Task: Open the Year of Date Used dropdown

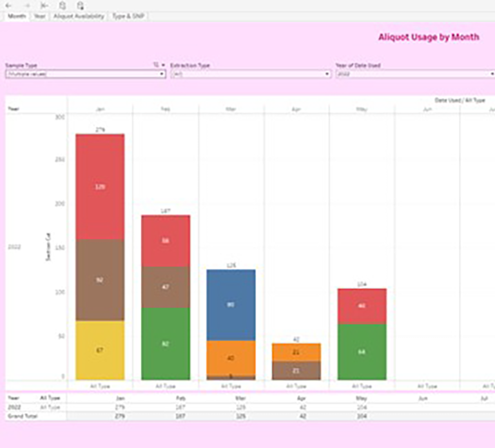Action: (415, 74)
